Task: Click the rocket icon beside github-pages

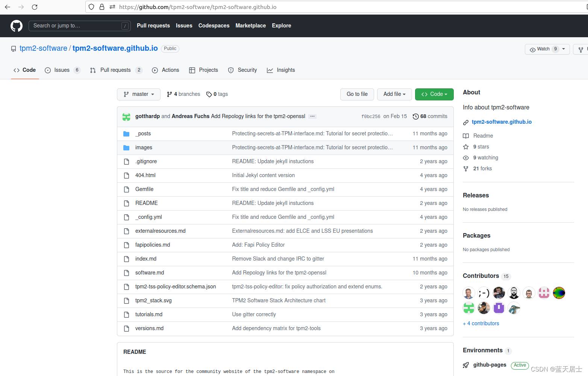Action: 466,365
